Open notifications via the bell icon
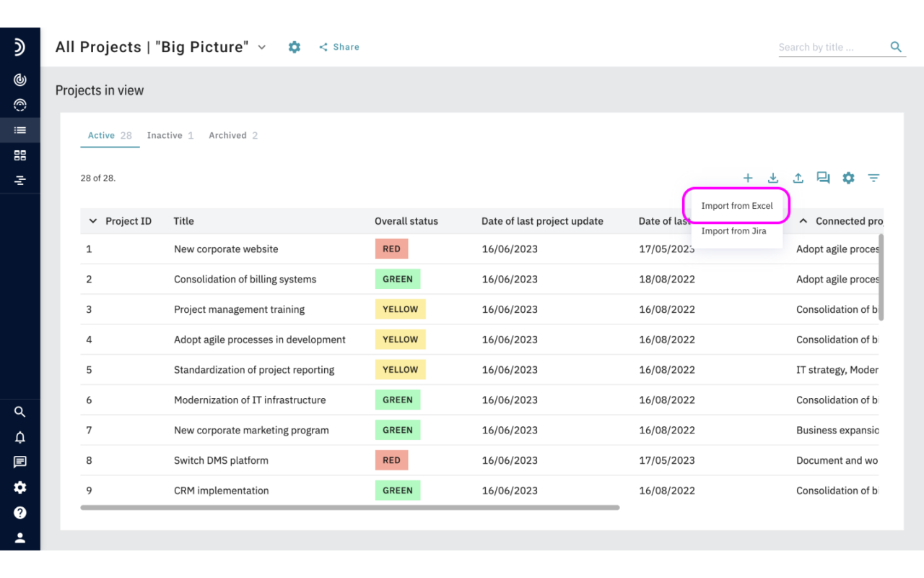924x578 pixels. tap(20, 436)
